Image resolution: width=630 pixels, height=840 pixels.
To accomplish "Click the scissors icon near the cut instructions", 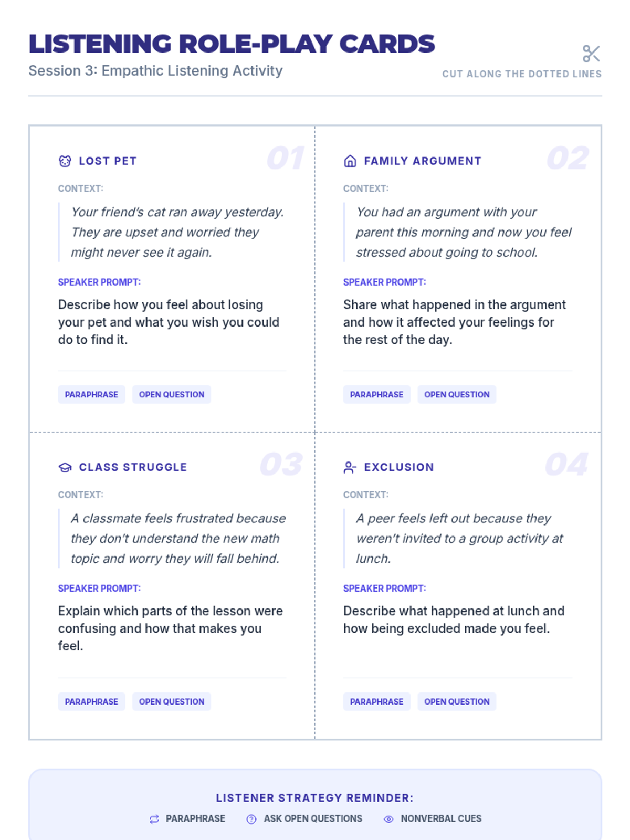I will point(591,54).
